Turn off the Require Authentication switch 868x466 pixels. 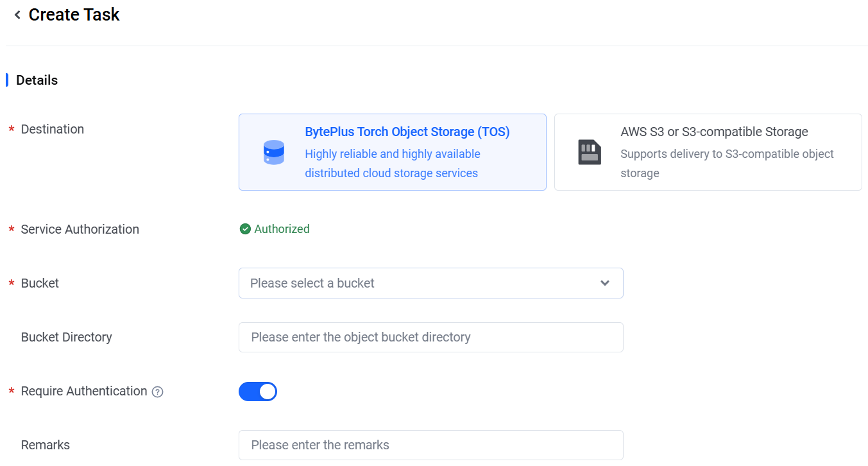tap(258, 392)
